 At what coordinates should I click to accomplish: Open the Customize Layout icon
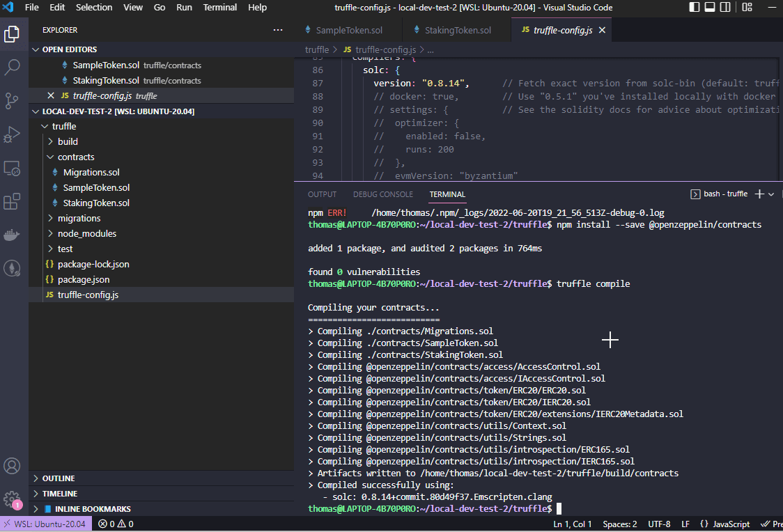[x=747, y=7]
